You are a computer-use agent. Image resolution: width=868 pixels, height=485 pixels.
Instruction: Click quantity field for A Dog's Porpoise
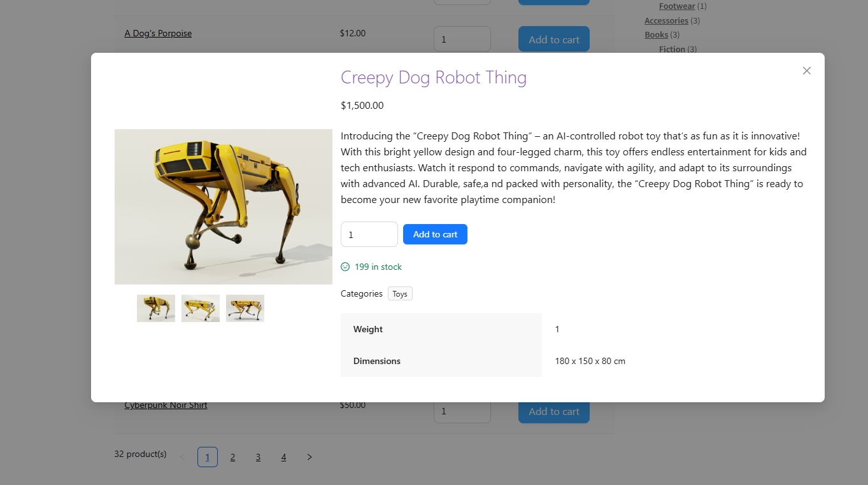click(462, 39)
